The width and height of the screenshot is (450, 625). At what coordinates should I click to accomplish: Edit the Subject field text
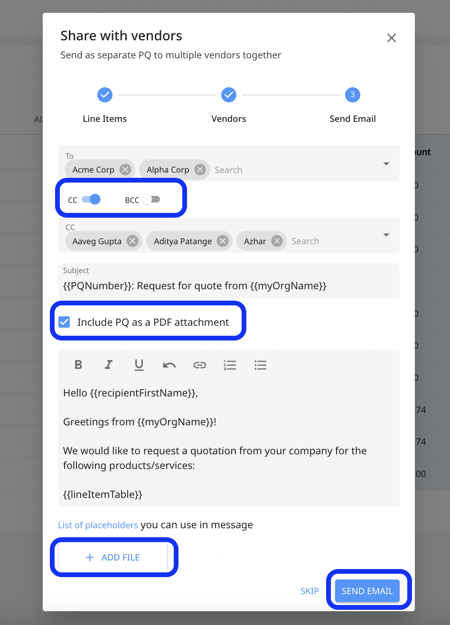pos(228,281)
